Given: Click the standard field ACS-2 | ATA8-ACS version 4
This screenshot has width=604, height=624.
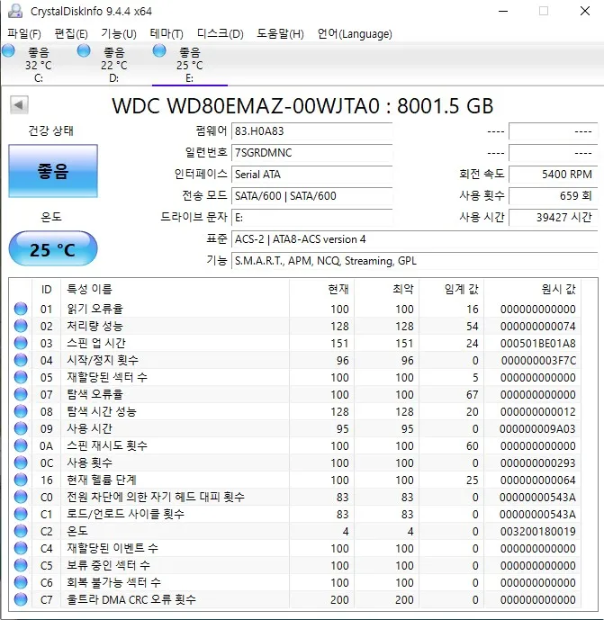Looking at the screenshot, I should click(414, 239).
